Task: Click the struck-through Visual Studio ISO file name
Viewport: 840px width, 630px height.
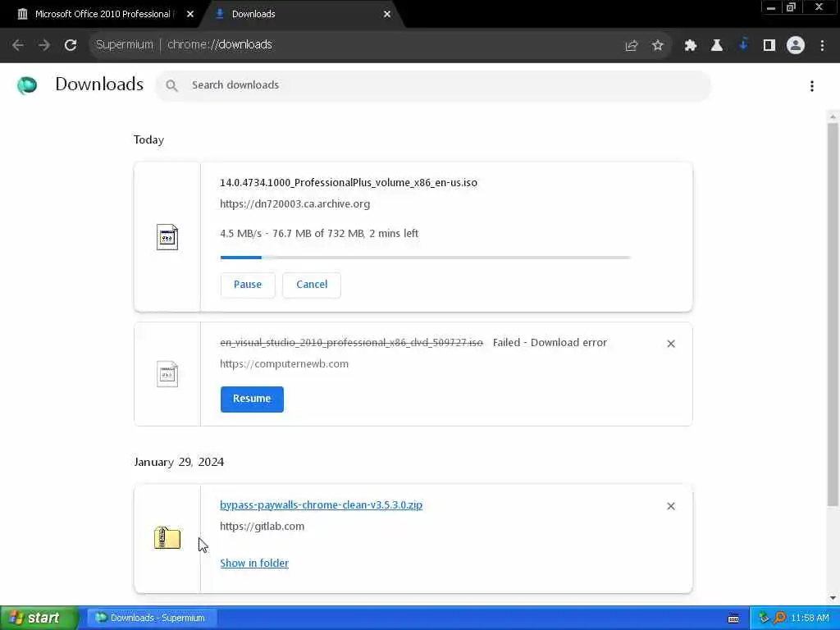Action: (351, 343)
